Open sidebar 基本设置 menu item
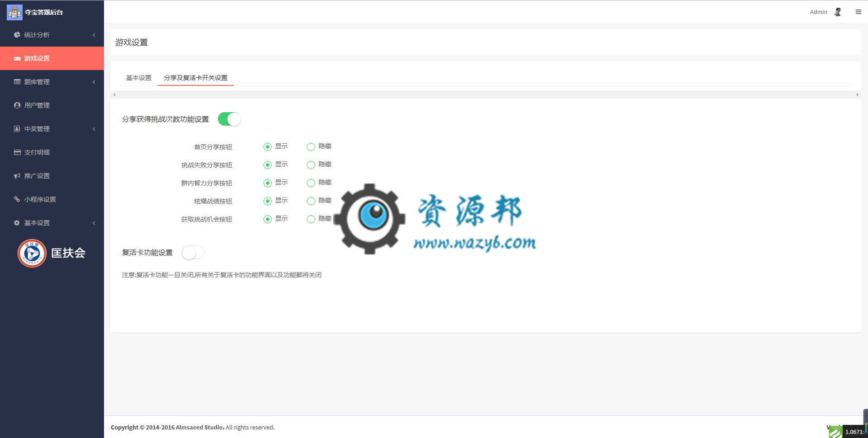 [x=52, y=223]
